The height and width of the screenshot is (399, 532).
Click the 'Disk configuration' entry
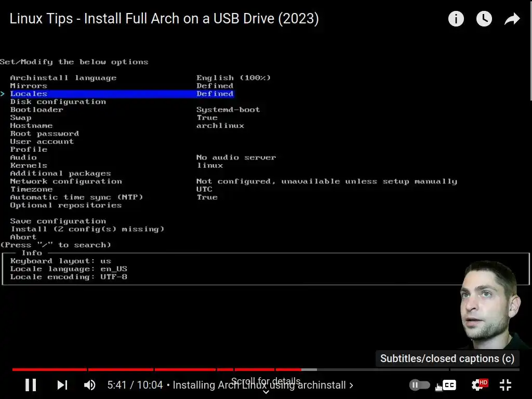point(58,102)
